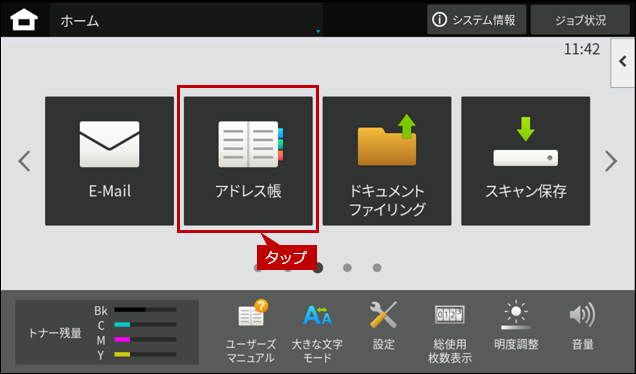
Task: Open the ジョブ状況 button
Action: pyautogui.click(x=580, y=20)
